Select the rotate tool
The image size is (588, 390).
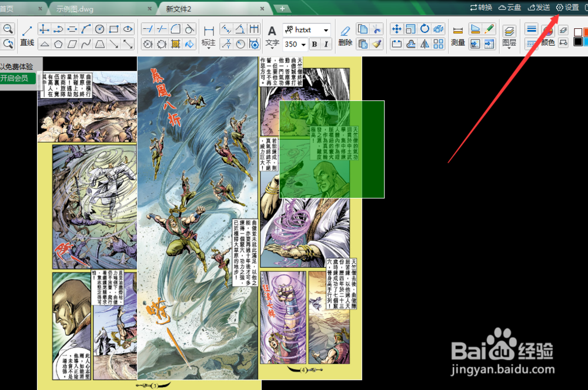point(425,29)
